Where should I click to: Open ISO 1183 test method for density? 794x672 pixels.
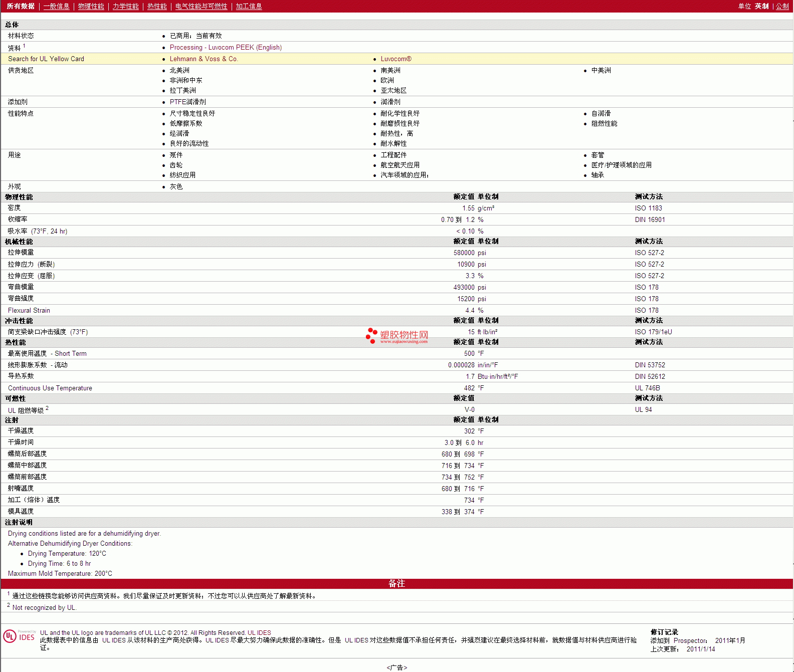coord(648,208)
